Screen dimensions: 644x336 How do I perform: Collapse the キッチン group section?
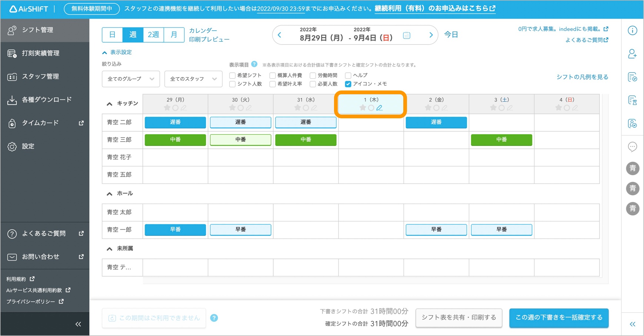pyautogui.click(x=110, y=104)
